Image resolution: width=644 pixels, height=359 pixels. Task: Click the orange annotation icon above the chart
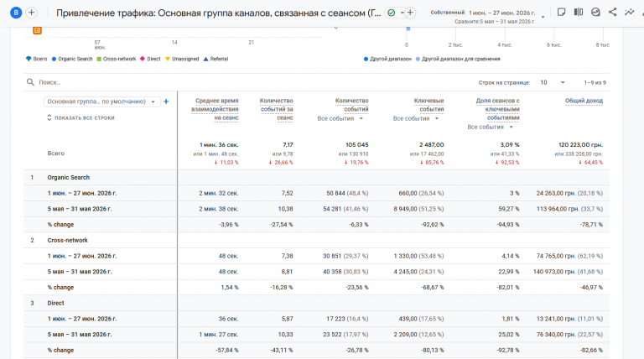(x=37, y=30)
